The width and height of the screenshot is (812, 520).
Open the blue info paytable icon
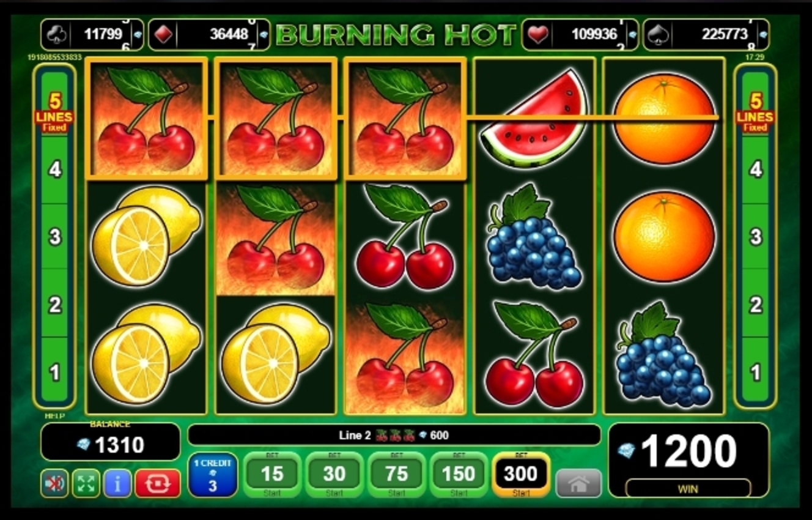(117, 483)
